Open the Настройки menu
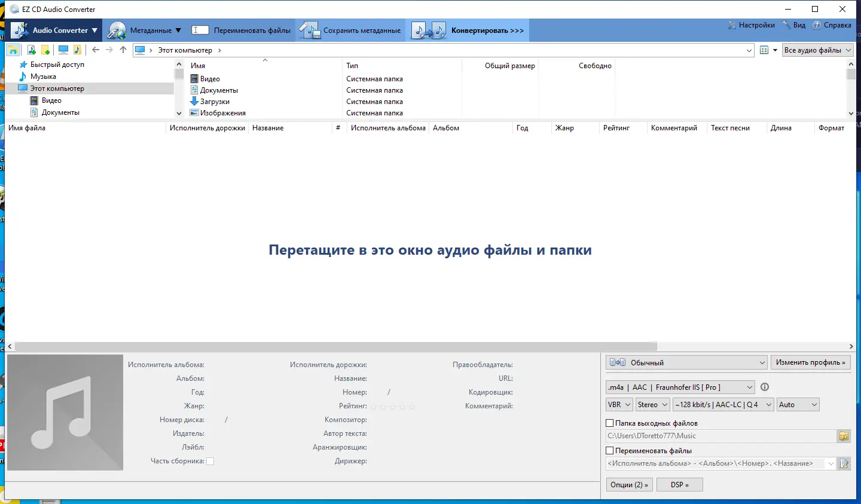Image resolution: width=861 pixels, height=504 pixels. coord(751,25)
